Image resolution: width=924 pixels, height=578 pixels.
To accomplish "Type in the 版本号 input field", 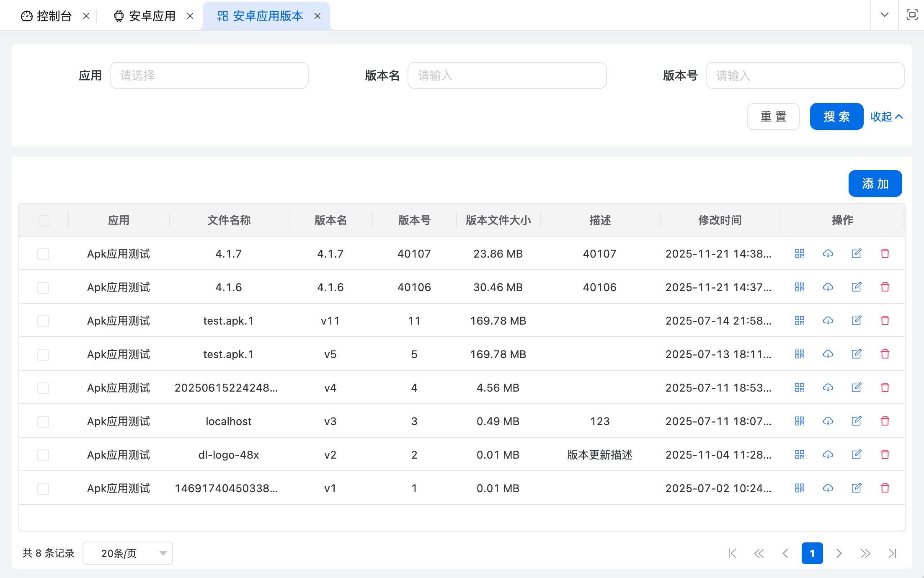I will 805,75.
